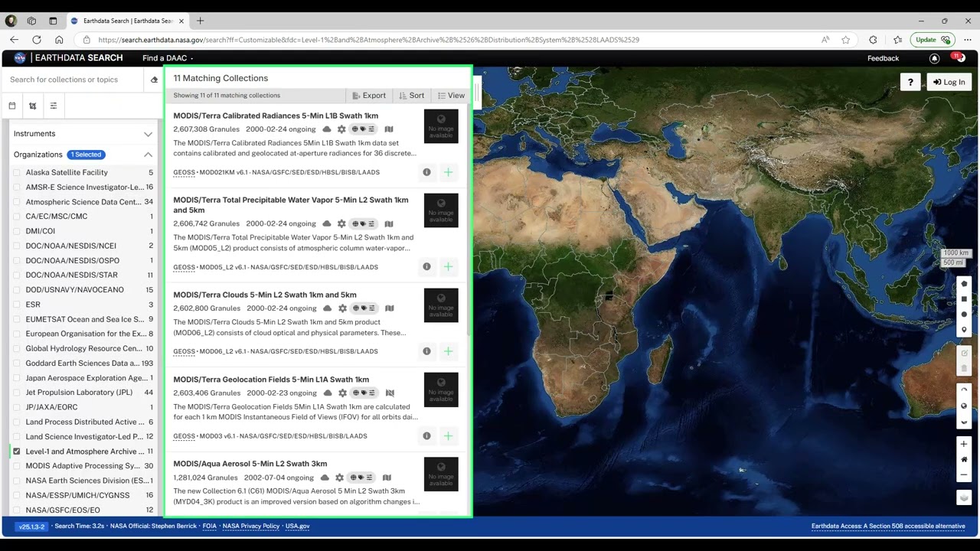Open advanced search sliders icon

[x=54, y=106]
